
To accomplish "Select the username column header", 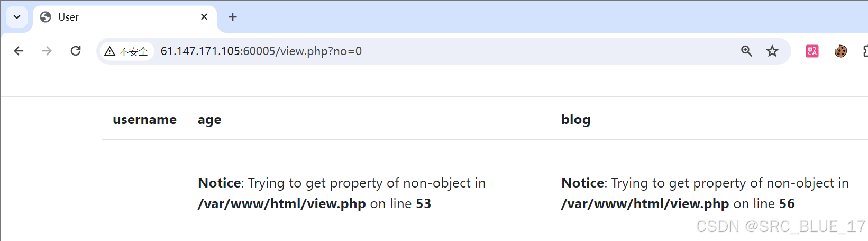I will (x=144, y=120).
